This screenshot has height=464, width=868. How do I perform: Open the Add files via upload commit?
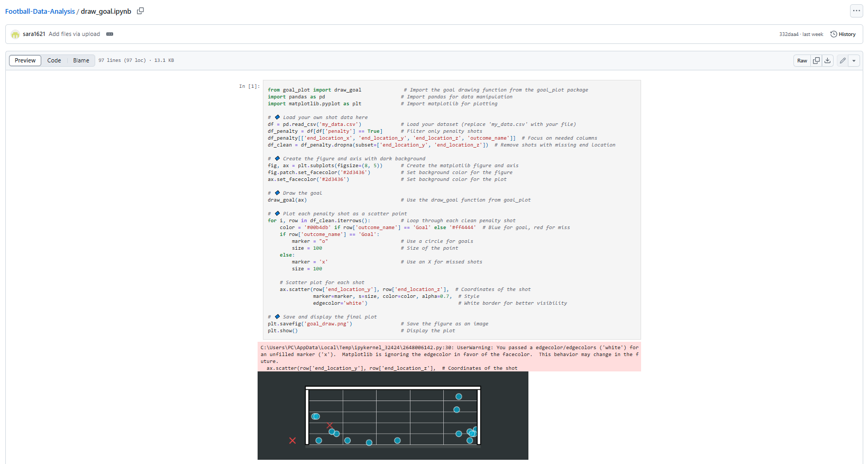point(74,34)
